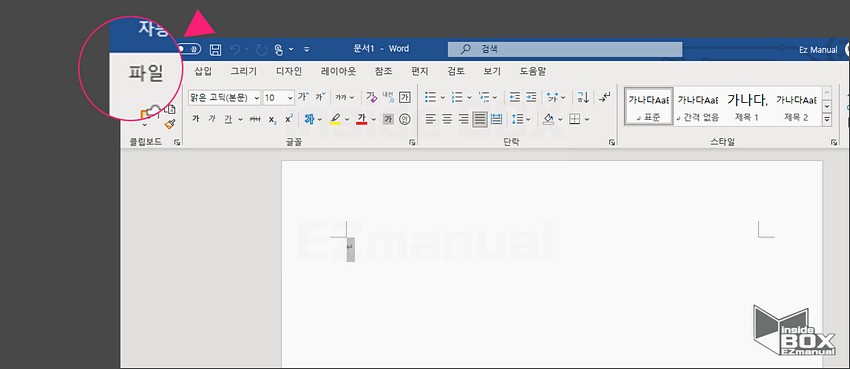Apply subscript x₂ formatting
Screen dimensions: 850x369
point(273,119)
